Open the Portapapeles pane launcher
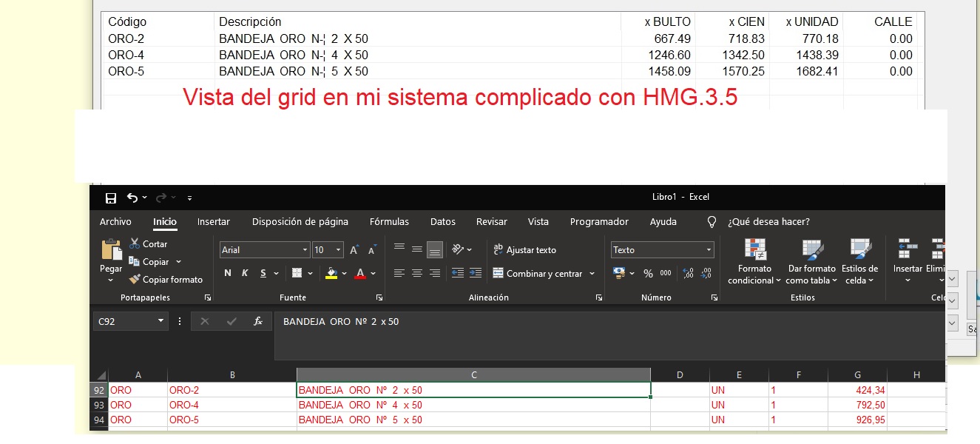This screenshot has height=444, width=980. 208,297
